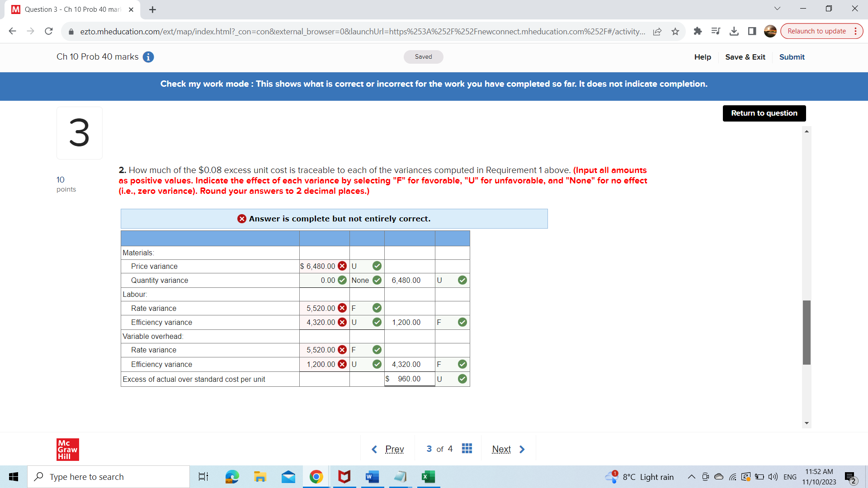The width and height of the screenshot is (868, 488).
Task: Open the browser extensions puzzle icon
Action: pos(698,31)
